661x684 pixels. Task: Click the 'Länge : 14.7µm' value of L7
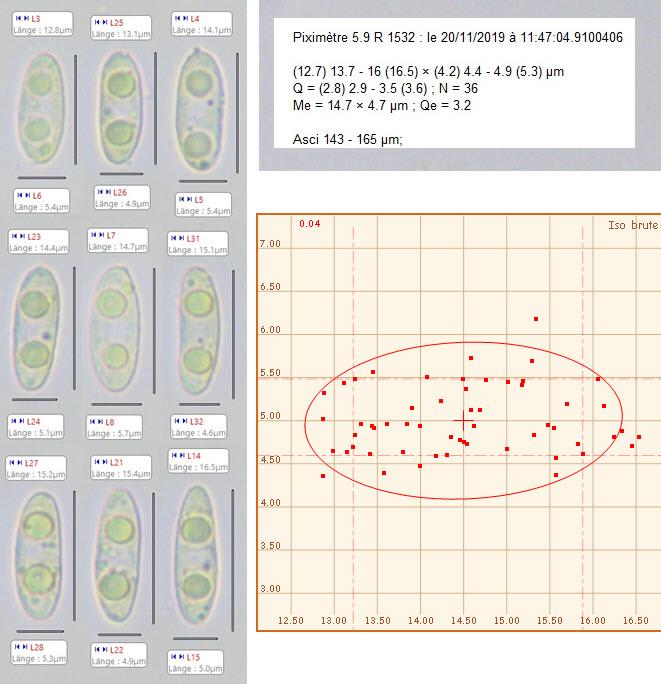tap(118, 247)
